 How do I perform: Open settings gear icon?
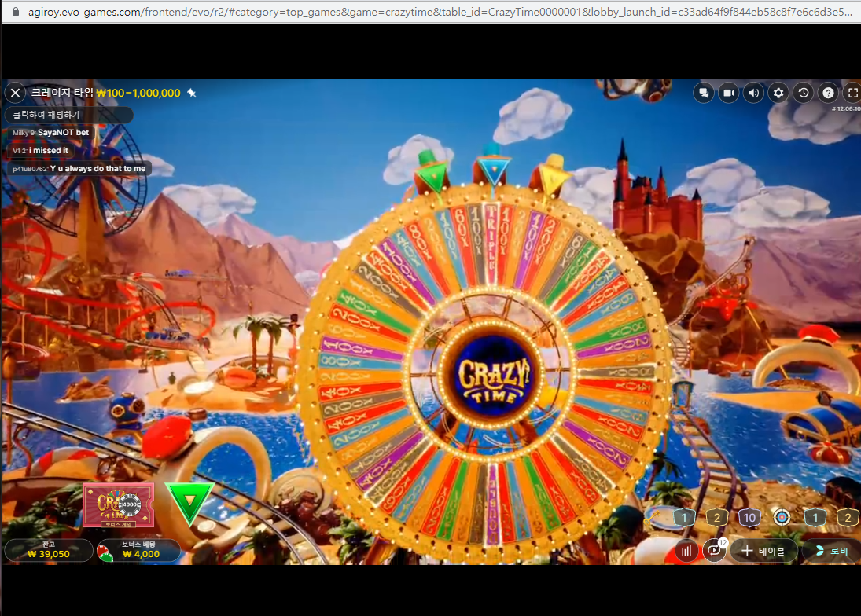[x=778, y=93]
